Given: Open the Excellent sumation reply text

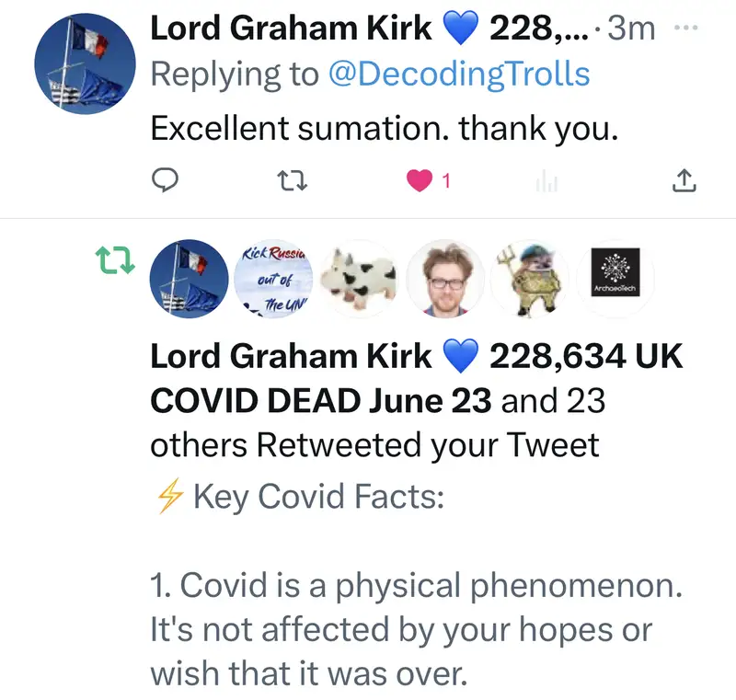Looking at the screenshot, I should click(x=383, y=129).
